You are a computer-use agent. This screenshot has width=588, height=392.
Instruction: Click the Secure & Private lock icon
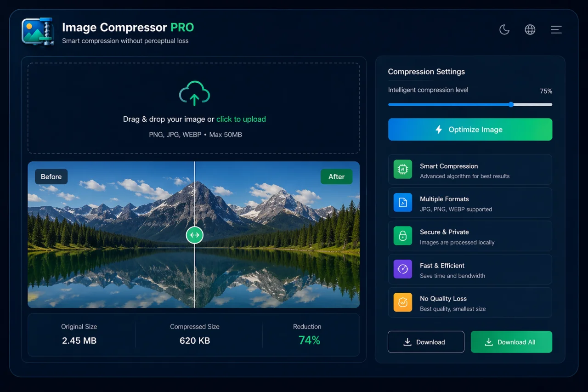tap(402, 236)
